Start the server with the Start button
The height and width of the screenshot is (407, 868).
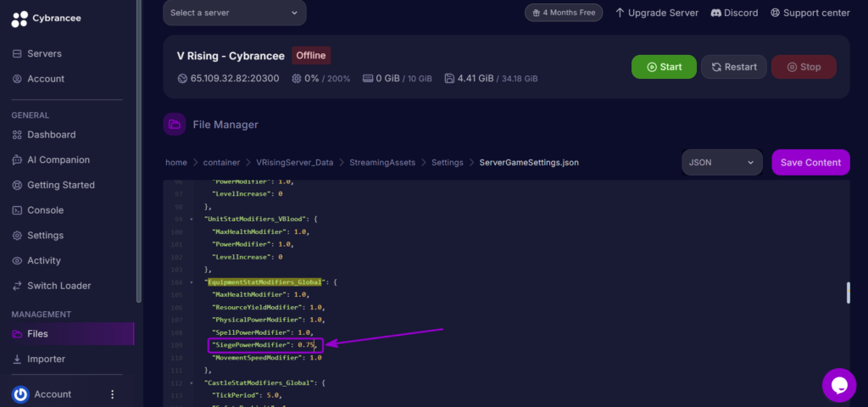664,67
